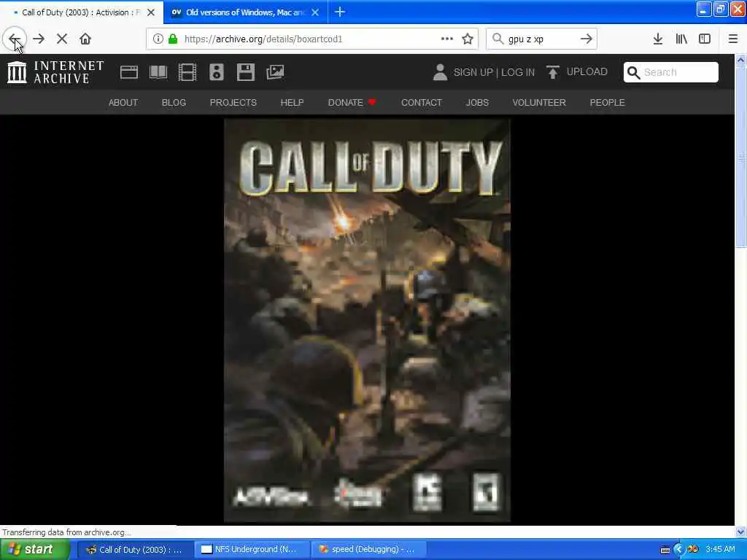Click the keyboard tray icon
The width and height of the screenshot is (747, 560).
click(x=665, y=550)
